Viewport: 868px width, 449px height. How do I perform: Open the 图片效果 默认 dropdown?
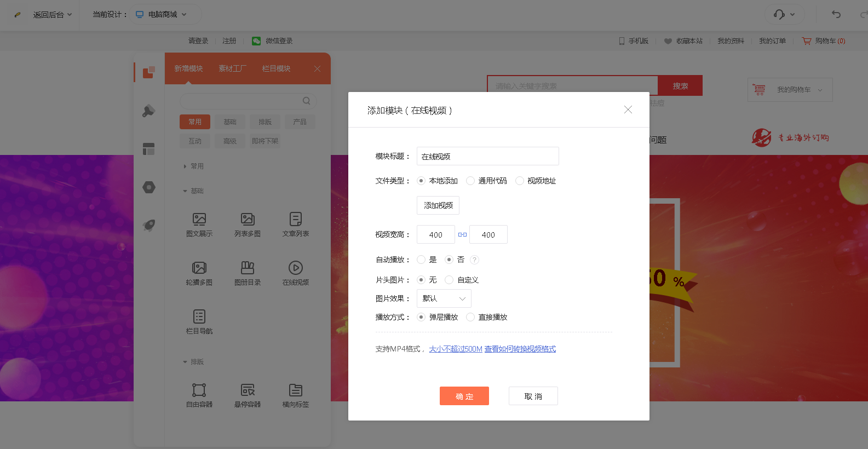click(x=444, y=298)
